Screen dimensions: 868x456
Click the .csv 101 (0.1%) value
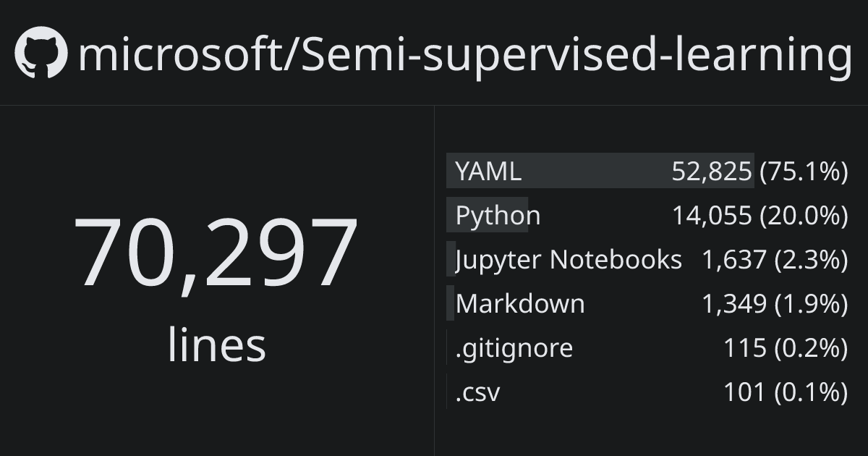click(786, 392)
